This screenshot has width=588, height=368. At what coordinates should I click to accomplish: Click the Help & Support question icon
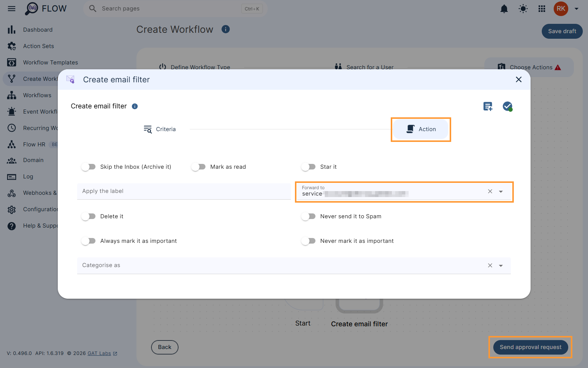[x=12, y=226]
